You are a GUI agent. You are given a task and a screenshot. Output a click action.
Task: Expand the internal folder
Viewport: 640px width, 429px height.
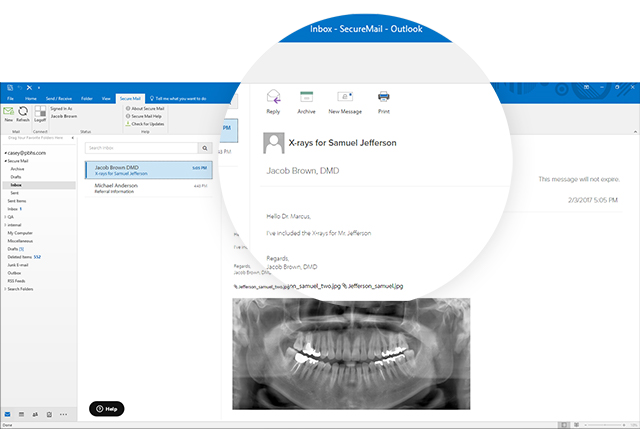tap(5, 225)
